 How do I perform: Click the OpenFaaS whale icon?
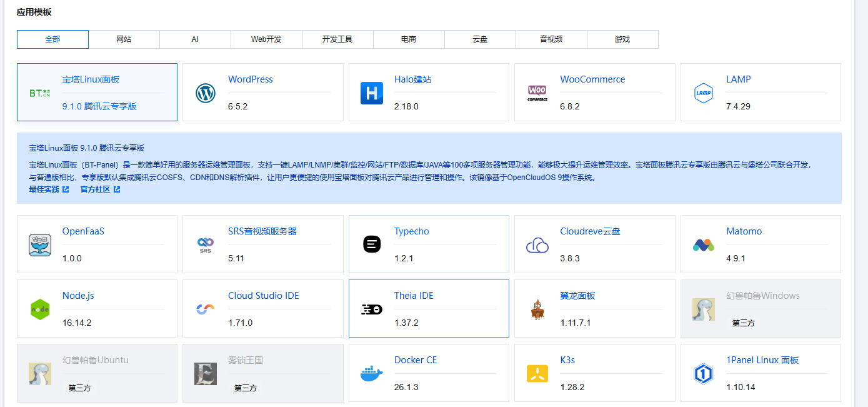40,245
